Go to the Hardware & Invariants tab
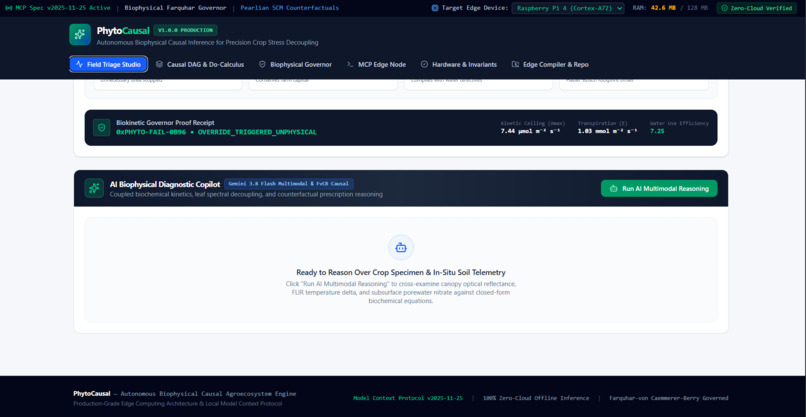This screenshot has height=417, width=806. [459, 64]
